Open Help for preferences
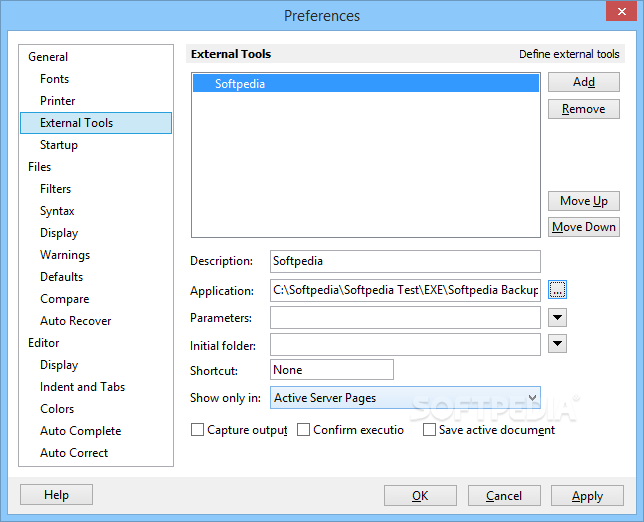 [56, 494]
